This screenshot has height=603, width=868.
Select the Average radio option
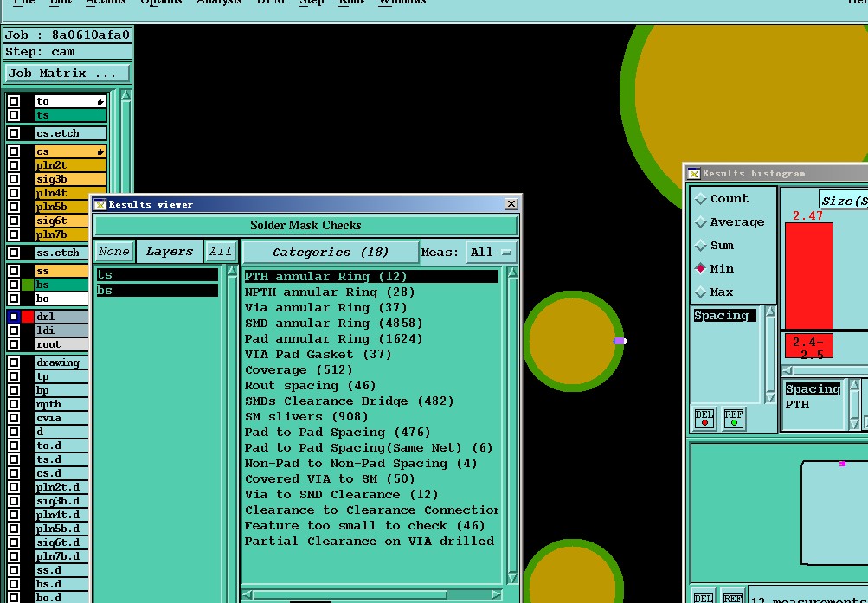tap(701, 221)
